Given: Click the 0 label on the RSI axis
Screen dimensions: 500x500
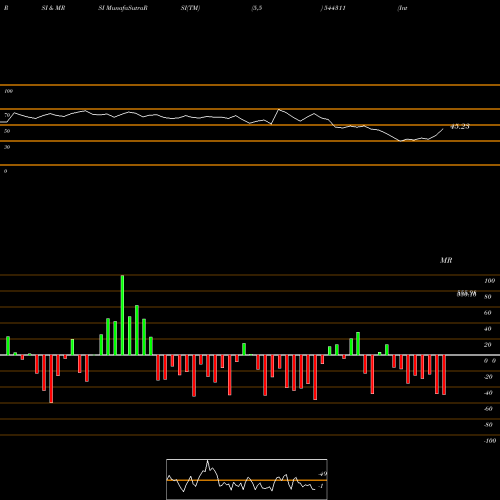Looking at the screenshot, I should click(5, 171).
